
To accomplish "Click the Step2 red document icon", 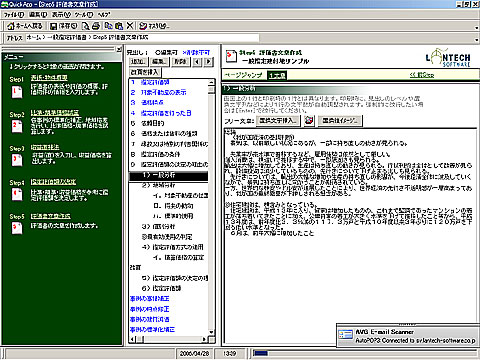I will coord(17,127).
